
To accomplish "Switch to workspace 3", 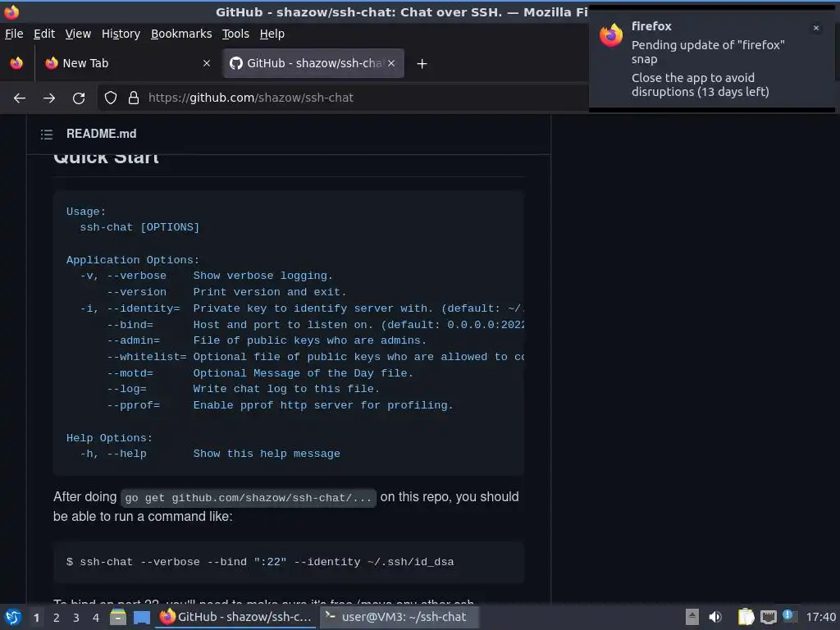I will 76,618.
